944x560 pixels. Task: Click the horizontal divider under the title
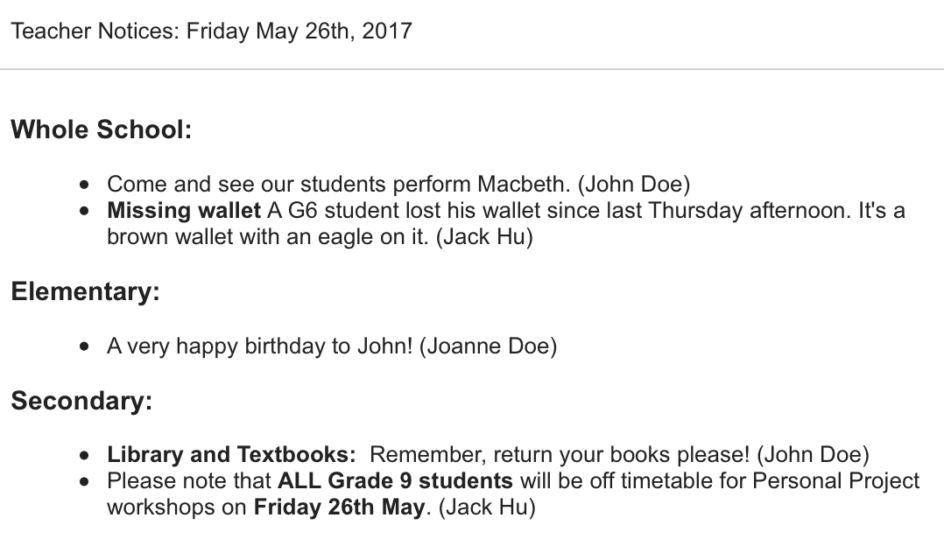[x=472, y=69]
